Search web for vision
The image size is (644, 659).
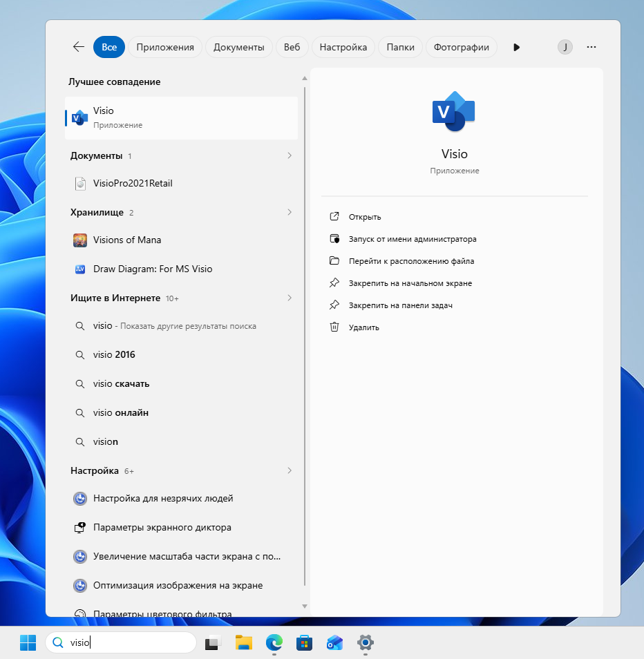point(181,441)
